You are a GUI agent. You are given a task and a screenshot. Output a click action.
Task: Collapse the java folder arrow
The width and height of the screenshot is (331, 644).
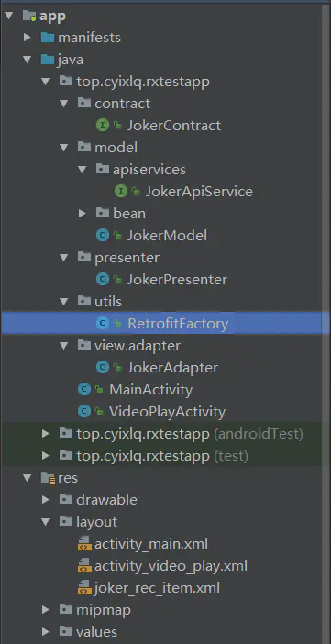[28, 60]
